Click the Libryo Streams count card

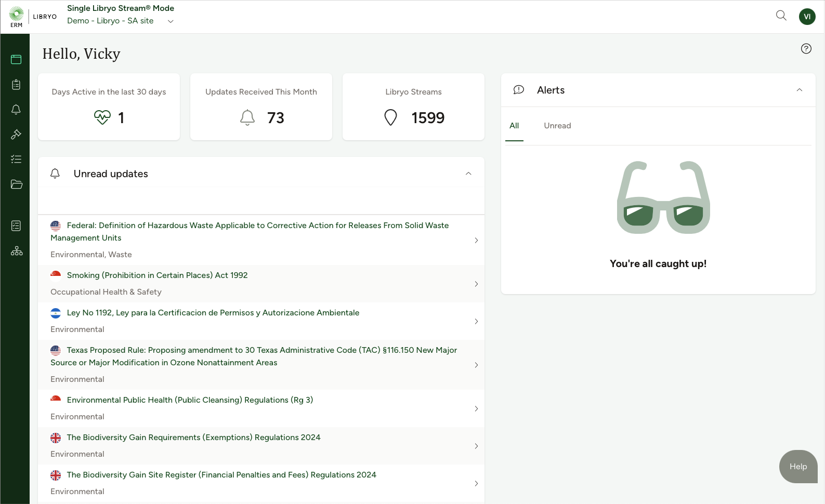(x=413, y=107)
